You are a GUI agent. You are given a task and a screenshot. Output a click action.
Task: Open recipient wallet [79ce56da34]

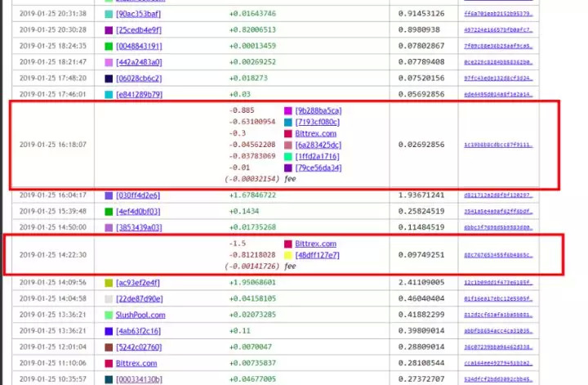(x=318, y=168)
